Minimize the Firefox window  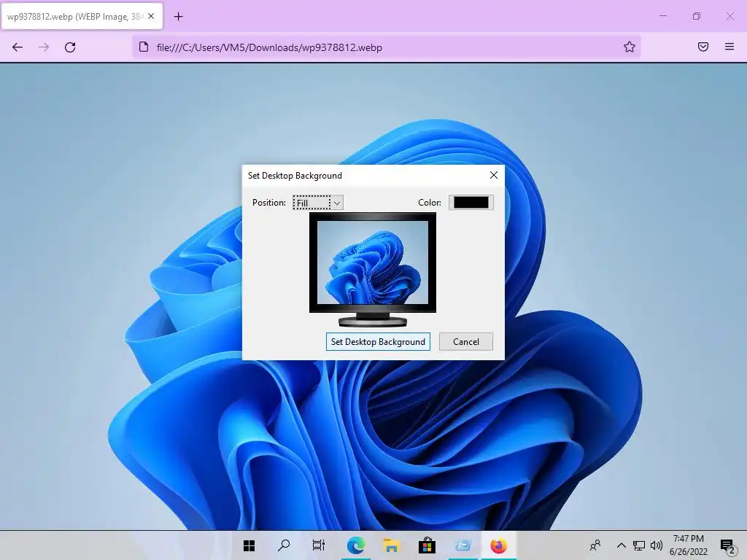click(663, 16)
